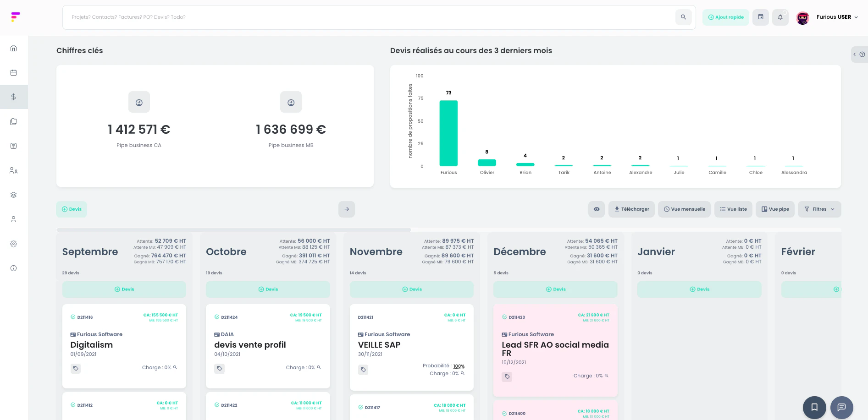Click the tag icon on Digitalism card

(x=76, y=368)
